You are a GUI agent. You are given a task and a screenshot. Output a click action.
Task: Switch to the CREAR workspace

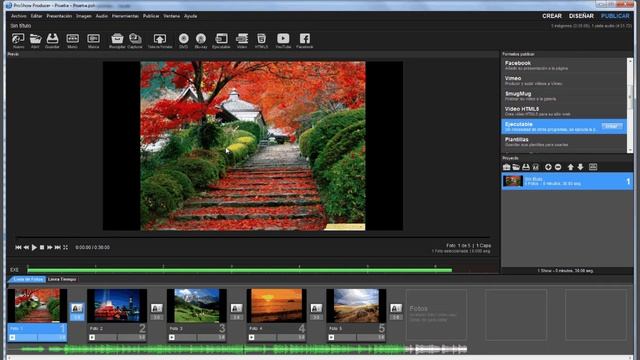552,16
